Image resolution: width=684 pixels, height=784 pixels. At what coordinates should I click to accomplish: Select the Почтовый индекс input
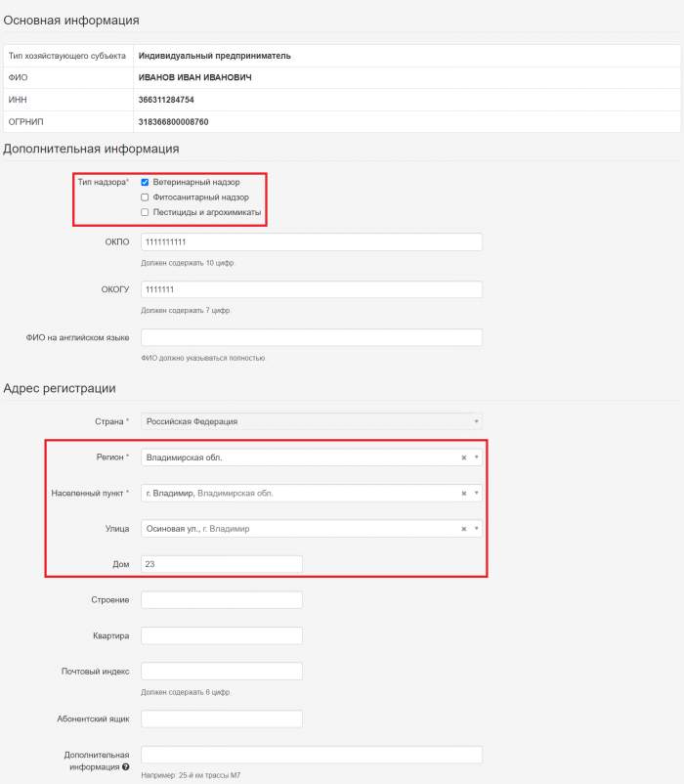coord(221,672)
